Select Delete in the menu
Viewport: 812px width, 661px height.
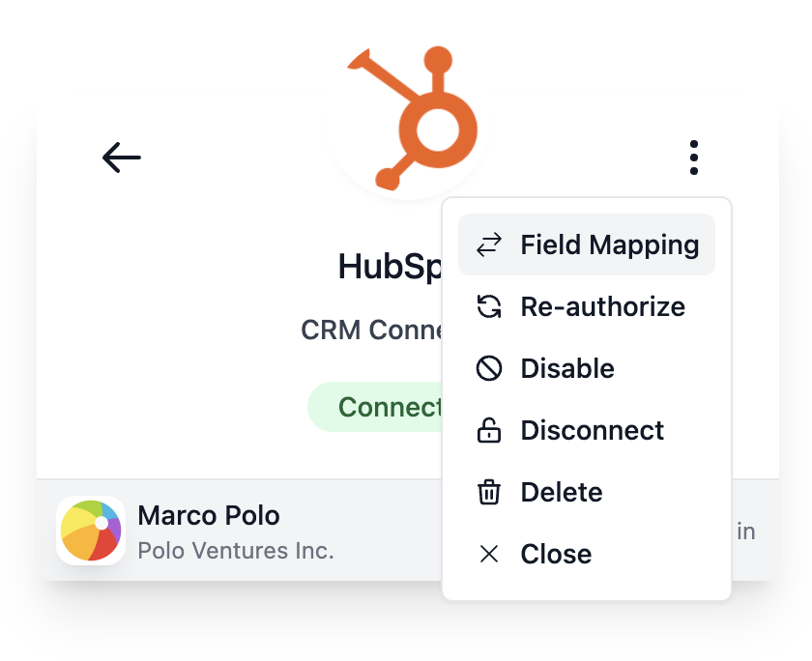(586, 492)
